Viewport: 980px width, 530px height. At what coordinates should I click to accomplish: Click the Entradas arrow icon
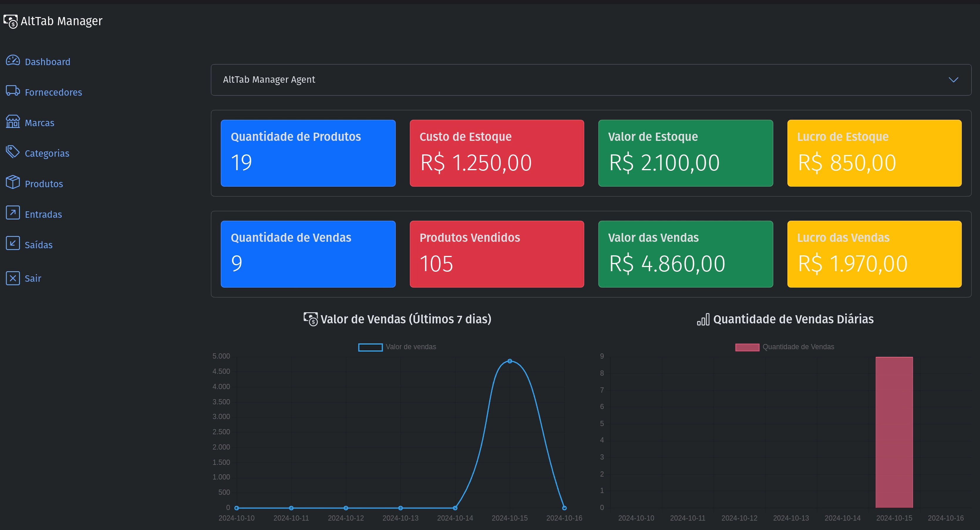click(13, 213)
